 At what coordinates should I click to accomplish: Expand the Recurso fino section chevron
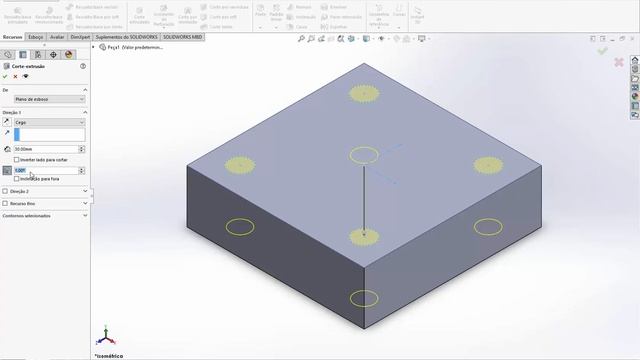click(85, 203)
